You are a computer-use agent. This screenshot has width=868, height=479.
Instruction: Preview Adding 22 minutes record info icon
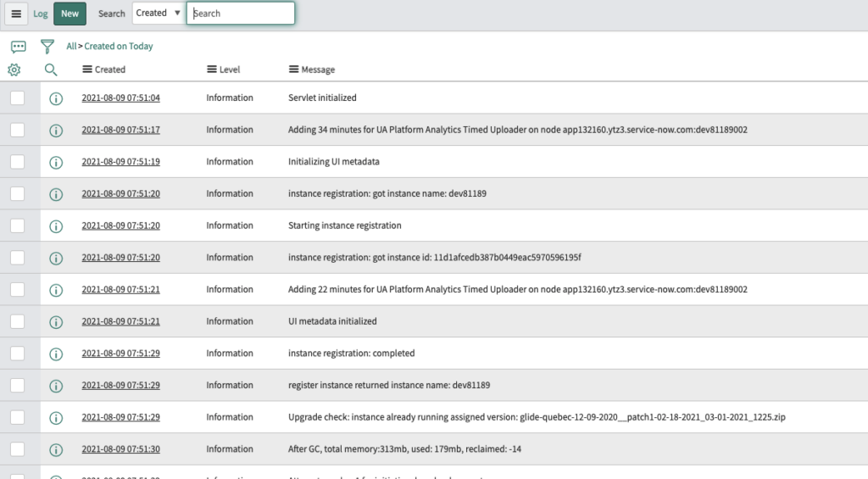point(56,290)
